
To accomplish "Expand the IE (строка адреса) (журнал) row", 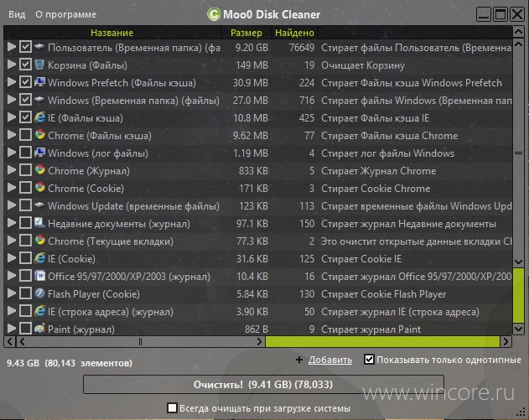I will [x=12, y=311].
